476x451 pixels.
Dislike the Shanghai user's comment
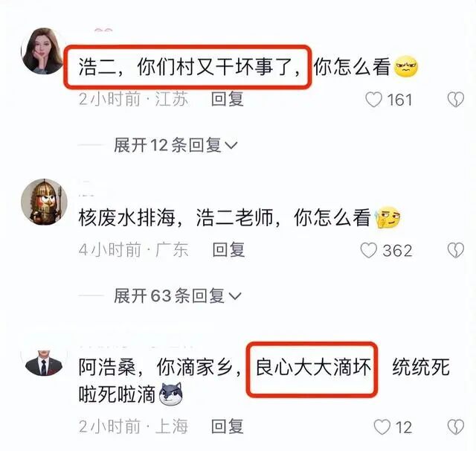click(456, 427)
